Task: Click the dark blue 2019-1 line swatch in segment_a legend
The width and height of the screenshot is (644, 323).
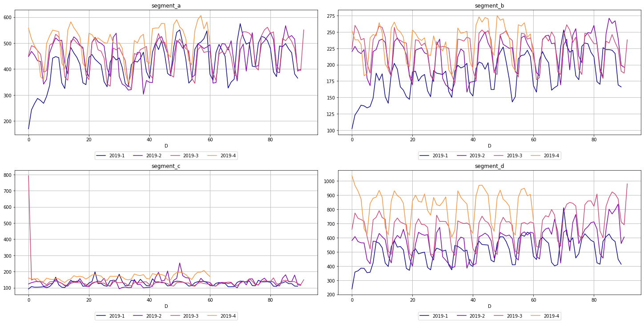Action: pos(102,156)
